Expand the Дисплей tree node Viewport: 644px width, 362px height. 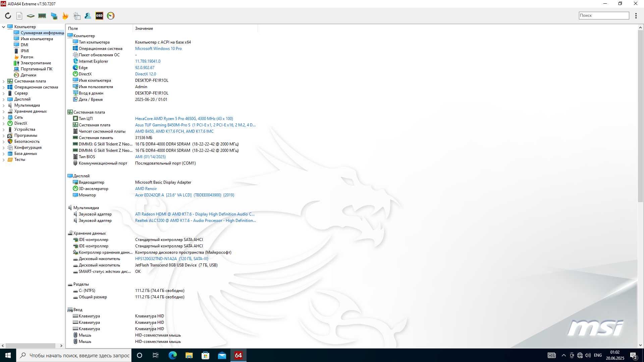tap(3, 99)
